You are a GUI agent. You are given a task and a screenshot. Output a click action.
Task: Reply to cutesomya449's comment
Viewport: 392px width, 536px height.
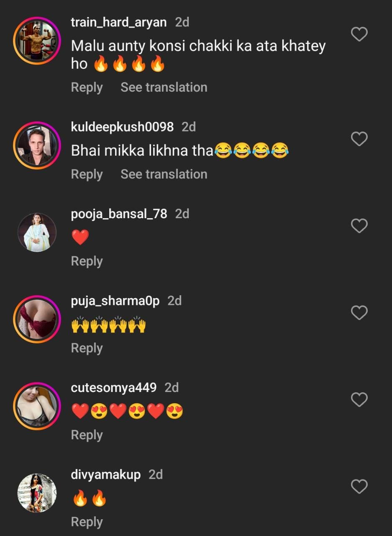coord(87,435)
